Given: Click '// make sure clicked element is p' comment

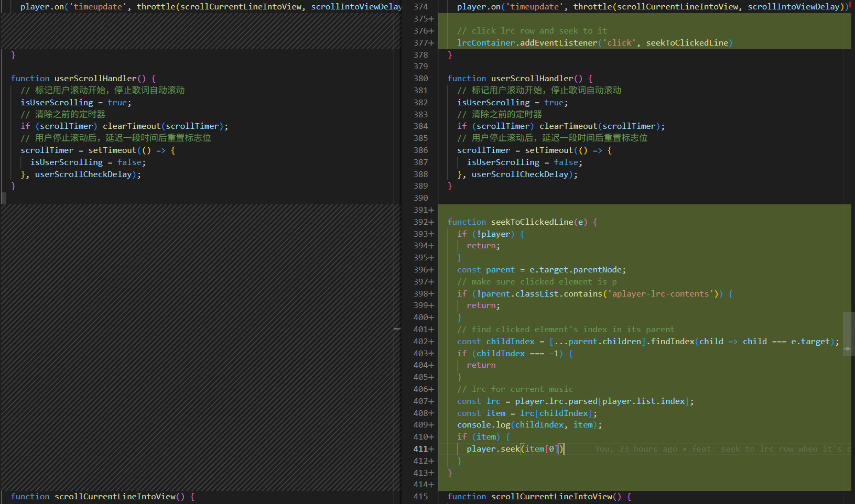Looking at the screenshot, I should (537, 282).
